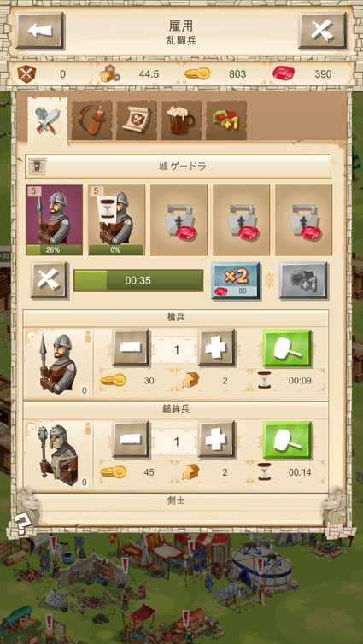Click the castle ゲードラ selector bar

[x=178, y=167]
